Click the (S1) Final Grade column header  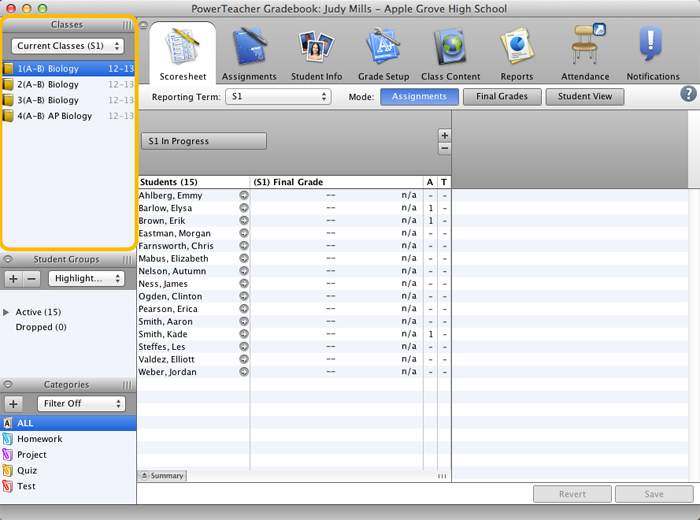[337, 182]
